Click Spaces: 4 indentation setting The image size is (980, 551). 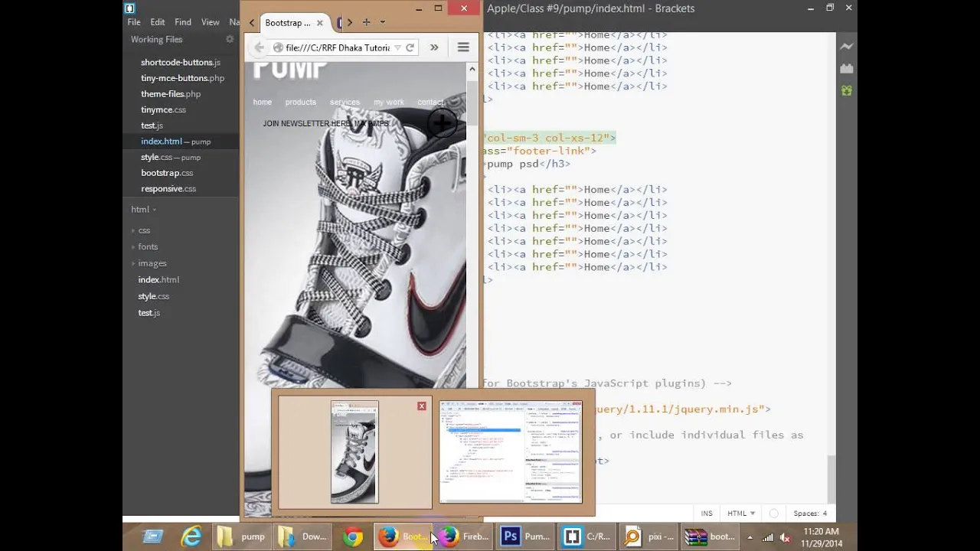click(x=810, y=514)
